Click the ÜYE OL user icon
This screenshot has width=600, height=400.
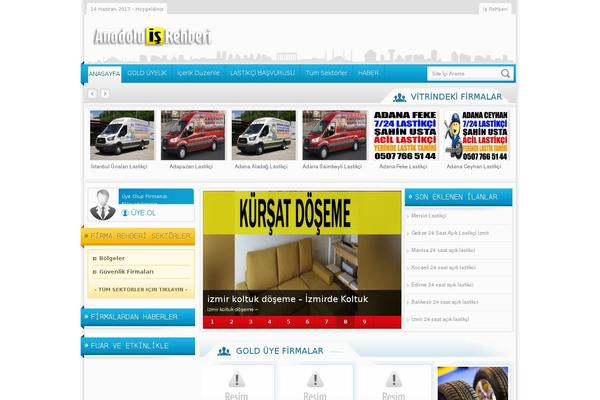pos(125,213)
